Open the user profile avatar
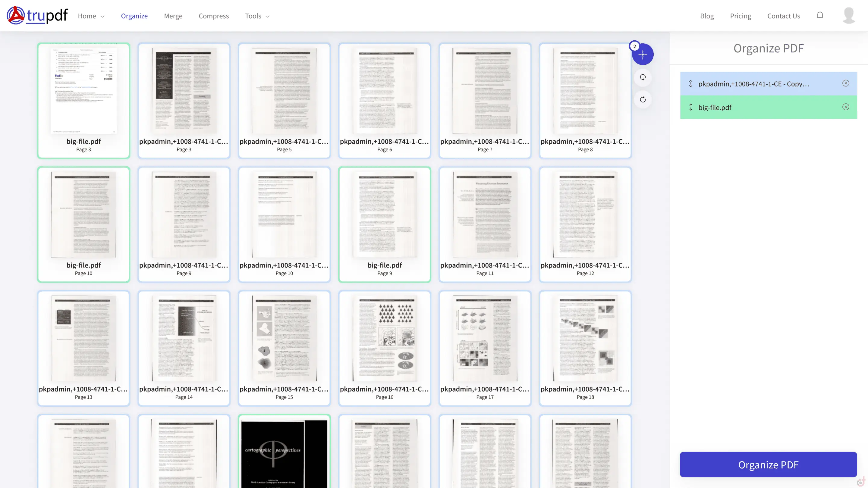 click(848, 15)
